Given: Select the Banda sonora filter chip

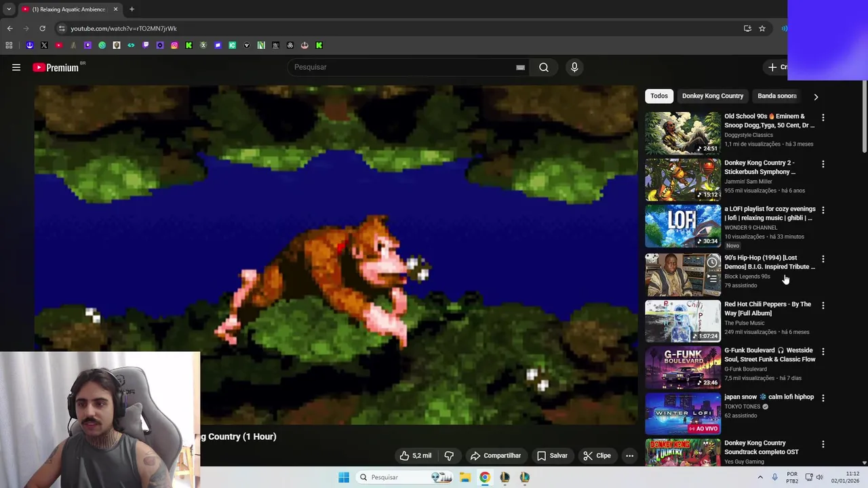Looking at the screenshot, I should click(x=777, y=96).
